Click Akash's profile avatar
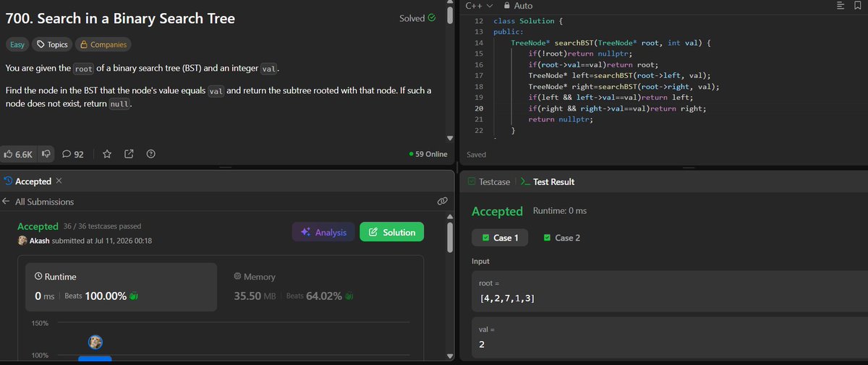 click(x=22, y=241)
